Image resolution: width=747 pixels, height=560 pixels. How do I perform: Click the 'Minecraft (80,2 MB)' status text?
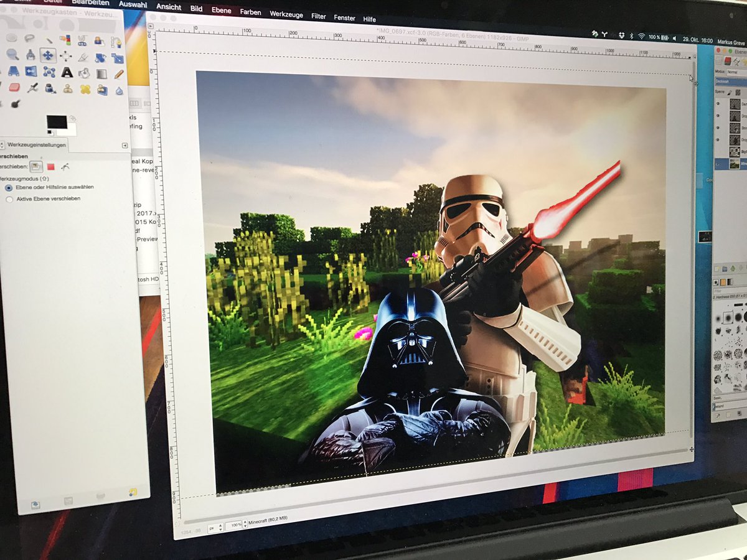268,520
